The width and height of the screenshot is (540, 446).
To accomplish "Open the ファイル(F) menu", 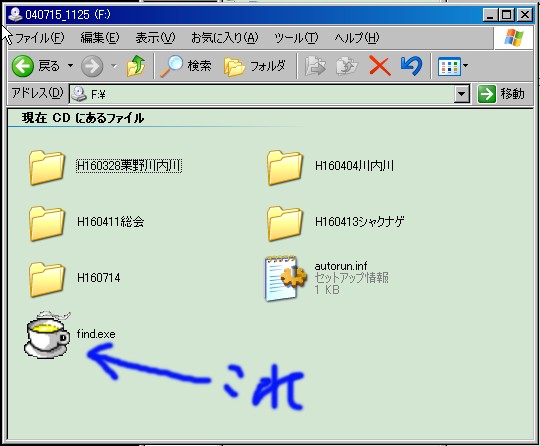I will point(39,38).
